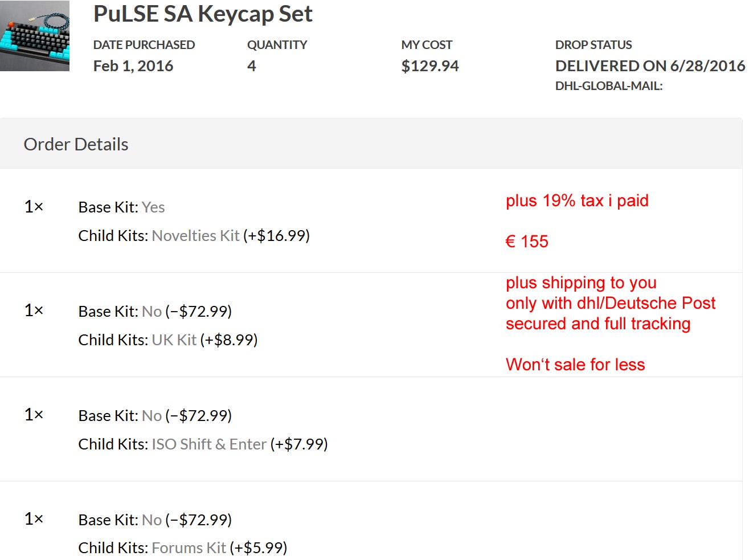This screenshot has width=749, height=560.
Task: Click the 'plus 19% tax i paid' note
Action: (577, 201)
